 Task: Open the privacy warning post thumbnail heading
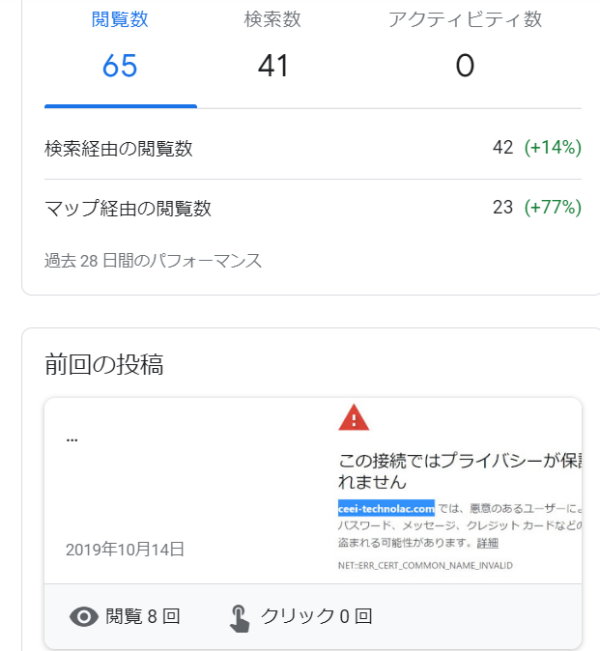460,471
